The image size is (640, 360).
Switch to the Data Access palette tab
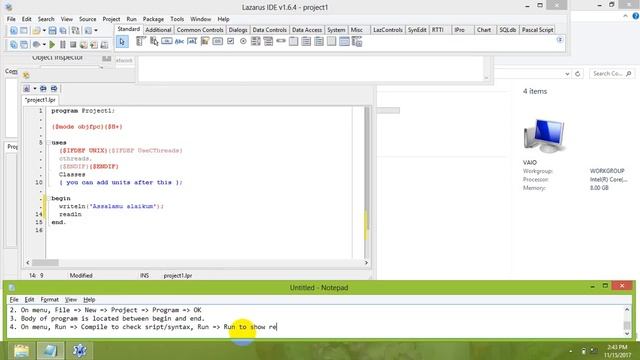tap(307, 30)
